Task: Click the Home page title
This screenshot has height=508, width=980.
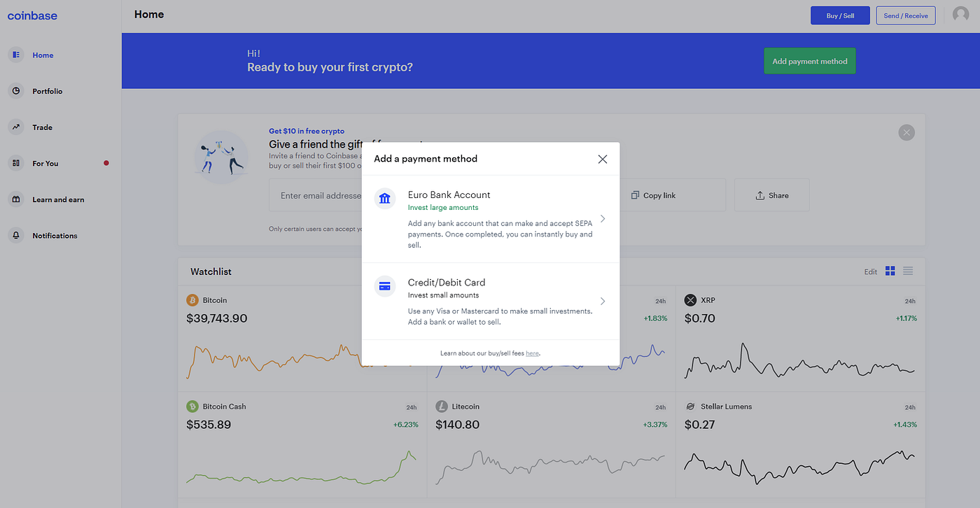Action: pyautogui.click(x=149, y=14)
